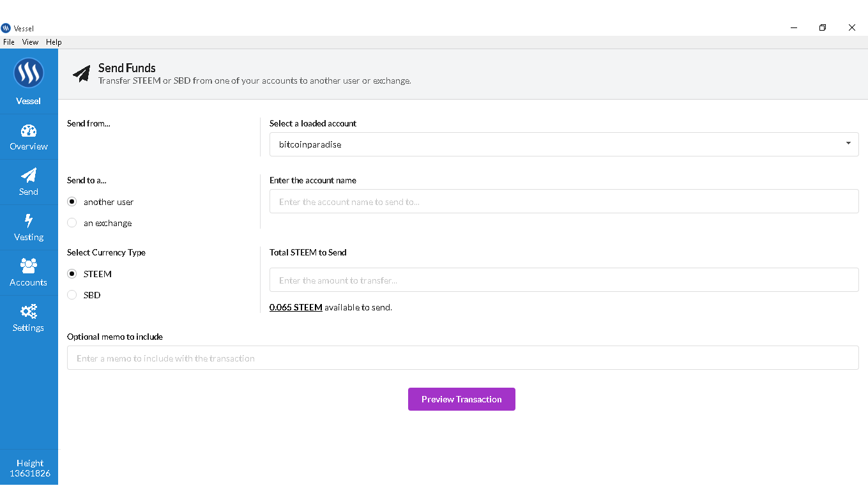Focus the optional memo input field
The image size is (868, 502).
463,358
